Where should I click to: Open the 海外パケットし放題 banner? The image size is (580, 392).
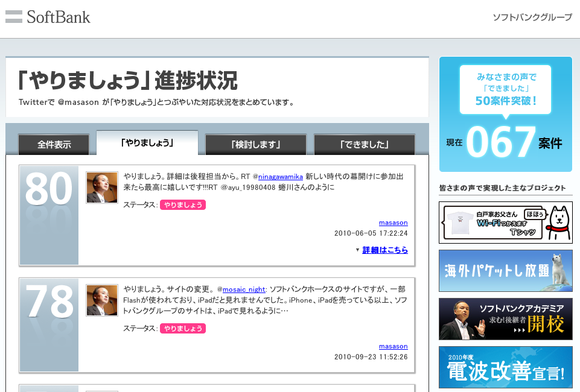(x=505, y=270)
